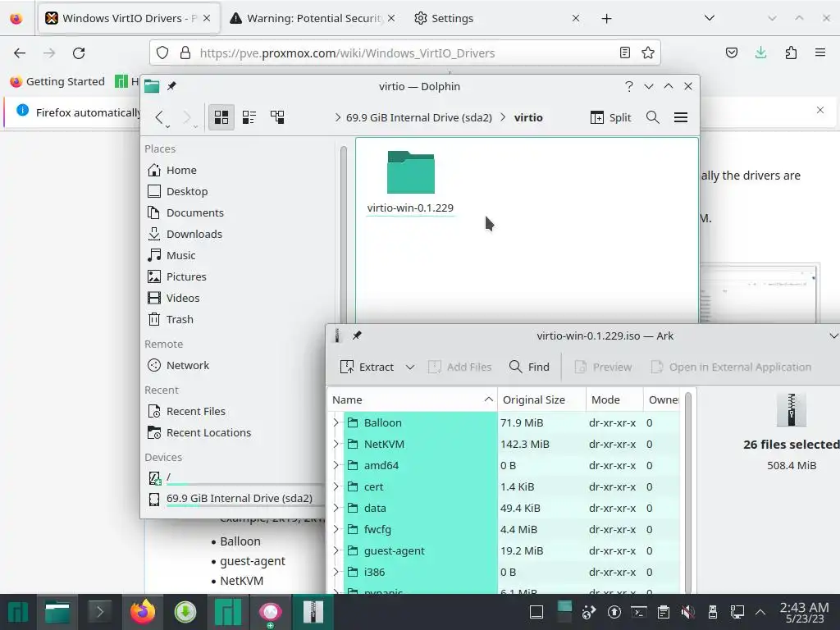
Task: Click virtio breadcrumb in Dolphin
Action: pyautogui.click(x=528, y=117)
